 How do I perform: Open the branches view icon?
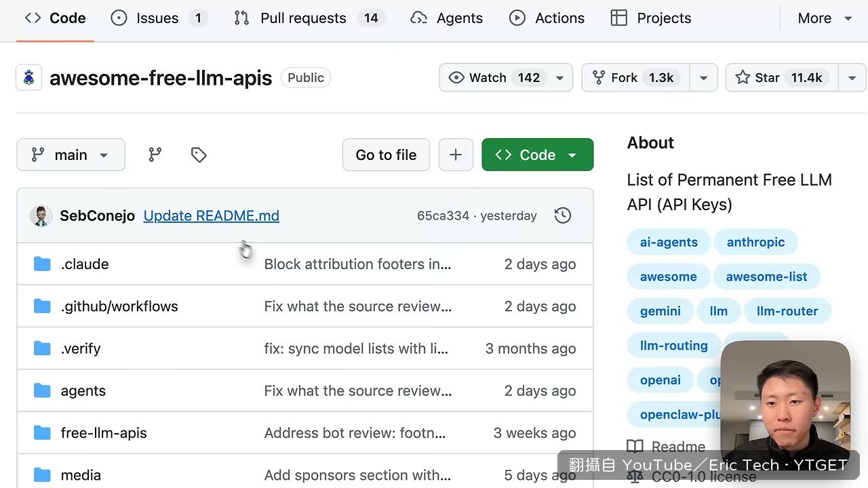point(155,155)
